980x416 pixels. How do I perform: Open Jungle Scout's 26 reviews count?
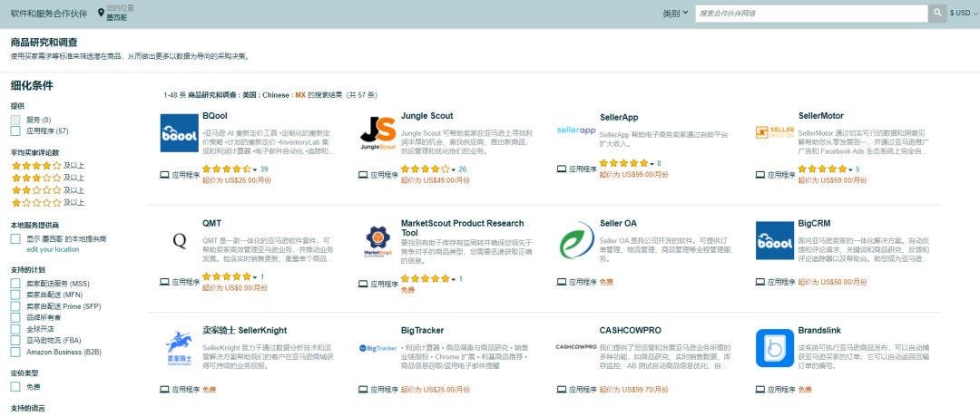[463, 169]
